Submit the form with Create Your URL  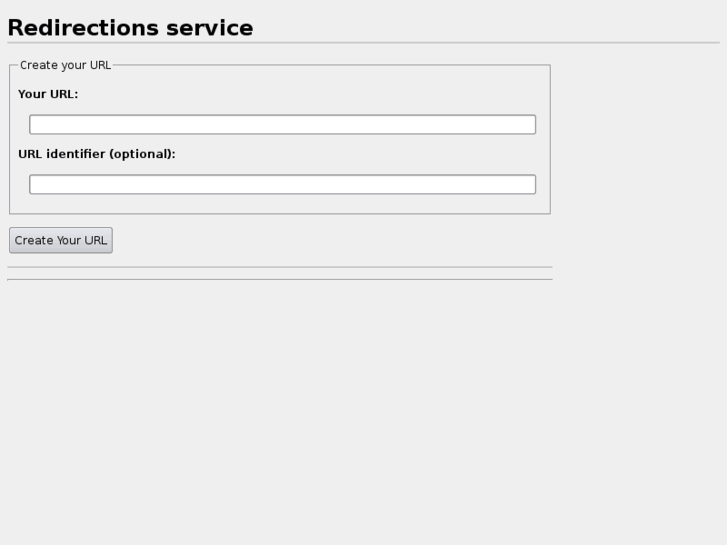pyautogui.click(x=61, y=241)
